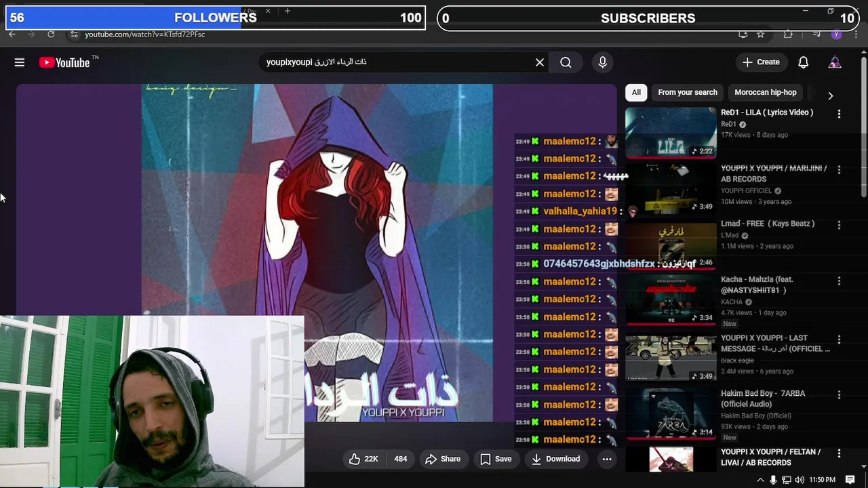This screenshot has height=488, width=868.
Task: Click RED1 channel name
Action: click(728, 124)
